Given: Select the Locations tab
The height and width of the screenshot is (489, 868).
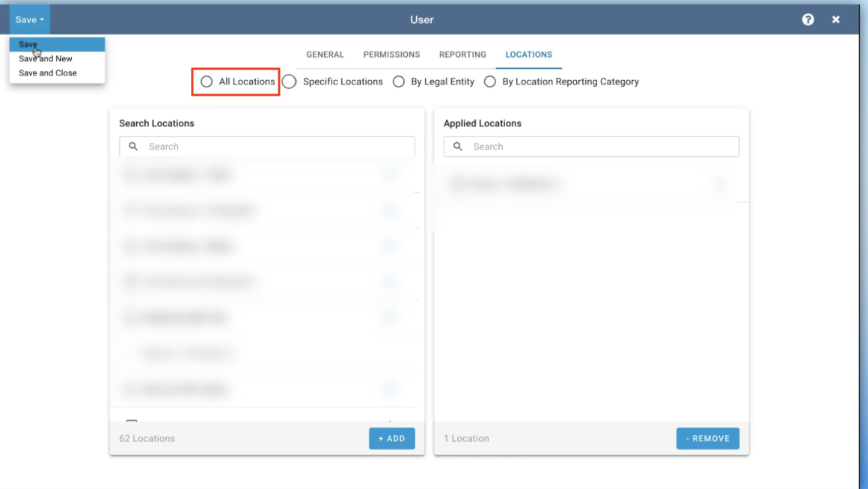Looking at the screenshot, I should click(x=528, y=55).
